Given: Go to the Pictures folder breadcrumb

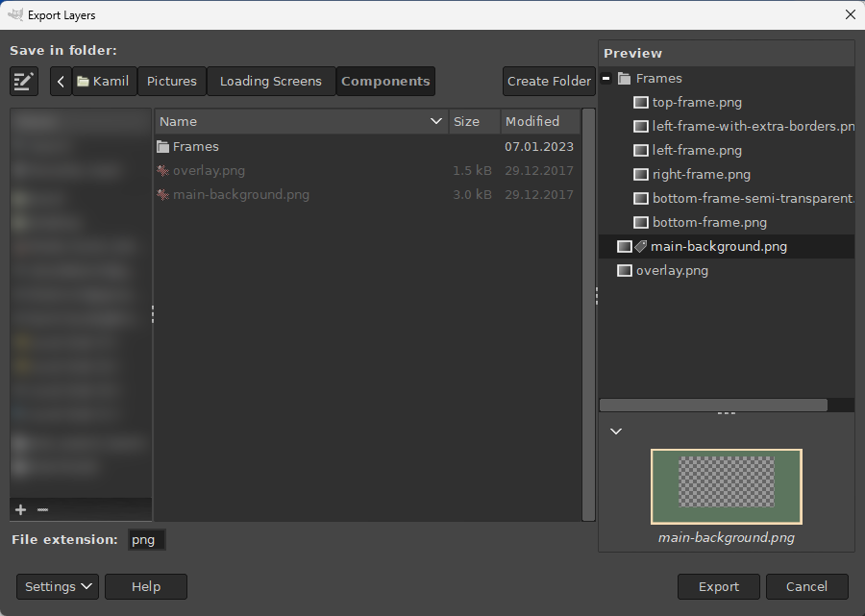Looking at the screenshot, I should [x=172, y=82].
